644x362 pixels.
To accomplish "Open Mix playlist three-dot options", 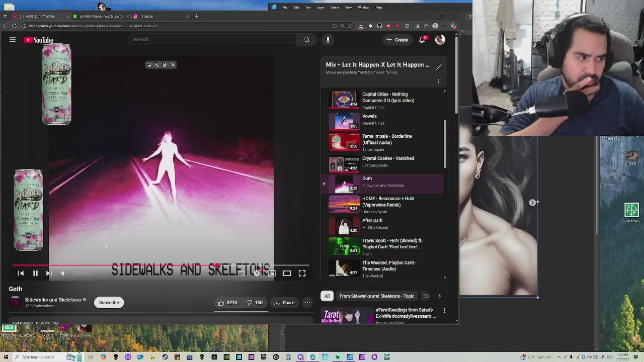I will [439, 81].
